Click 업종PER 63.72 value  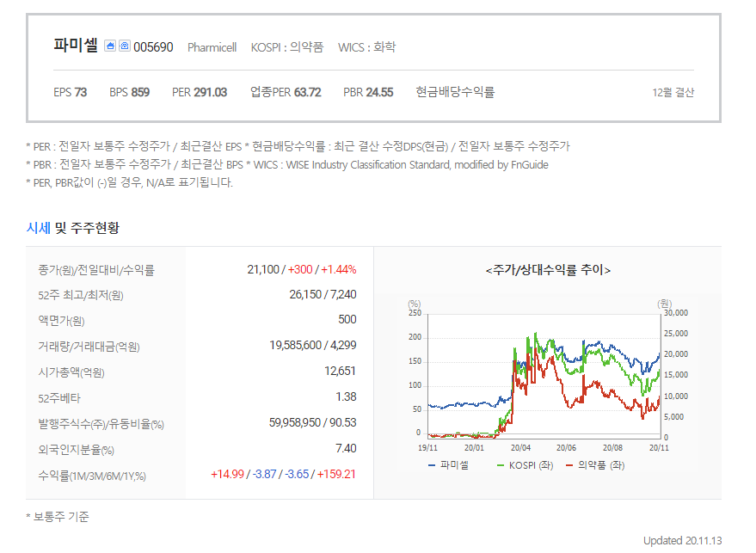[286, 92]
